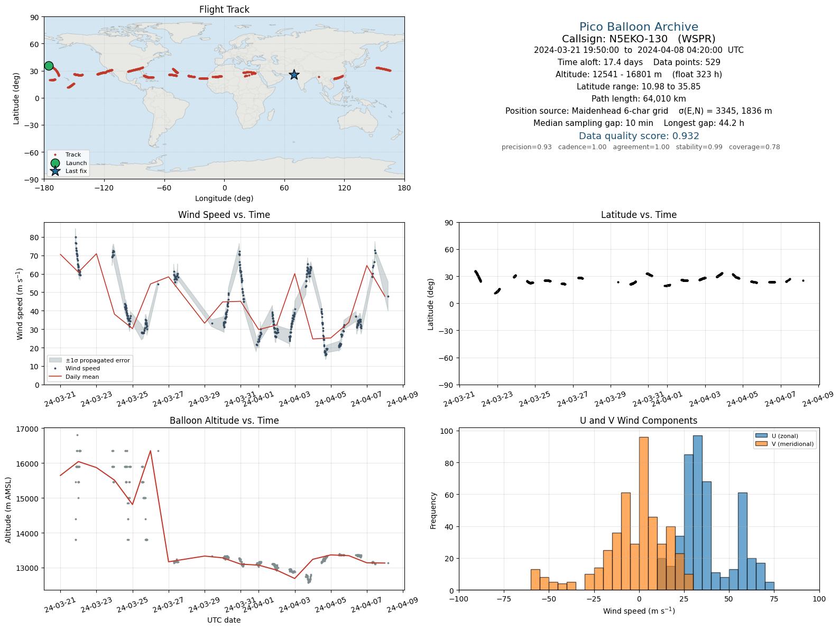This screenshot has width=840, height=629.
Task: Select the Latitude range: 10.98 to 35.85 line
Action: pyautogui.click(x=639, y=87)
